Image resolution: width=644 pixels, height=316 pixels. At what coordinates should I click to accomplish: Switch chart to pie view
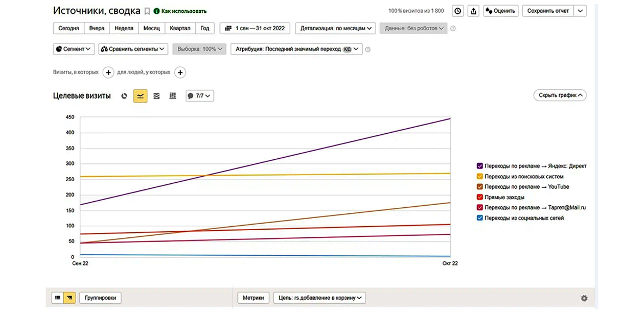coord(124,96)
